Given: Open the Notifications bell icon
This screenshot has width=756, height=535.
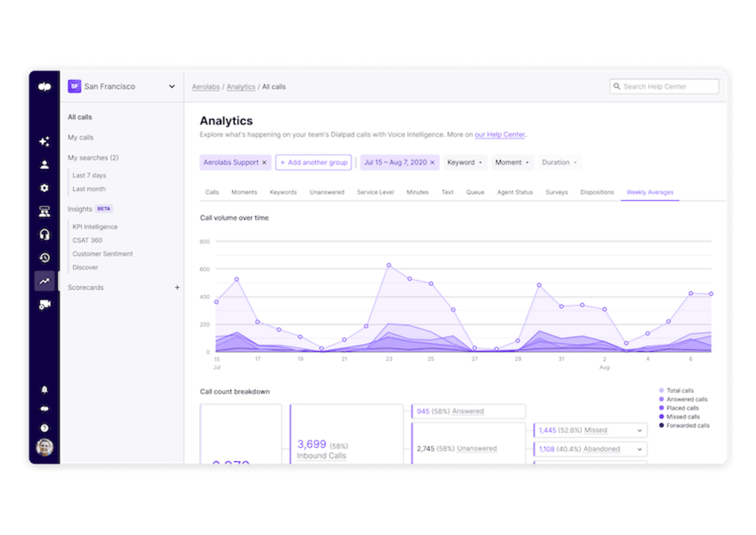Looking at the screenshot, I should pyautogui.click(x=44, y=390).
